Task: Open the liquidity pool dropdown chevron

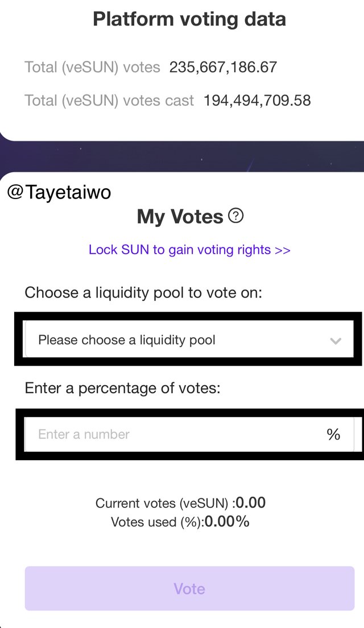Action: coord(335,341)
